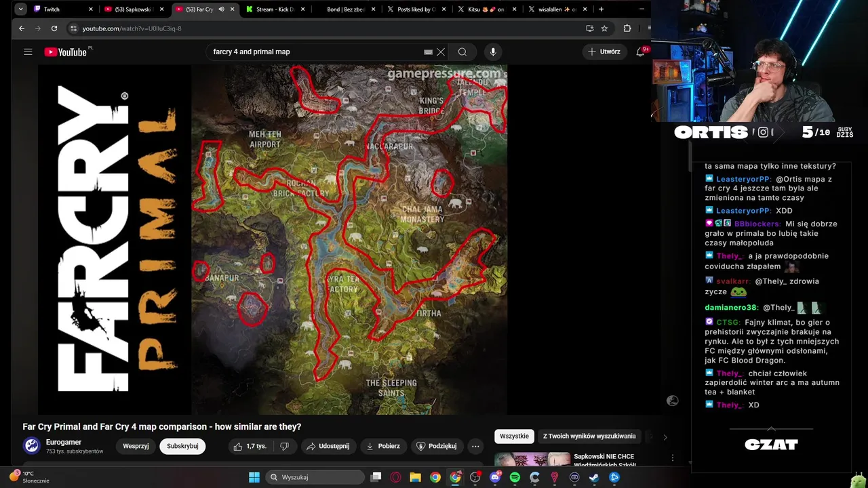Open Eurogamer channel avatar

[31, 445]
